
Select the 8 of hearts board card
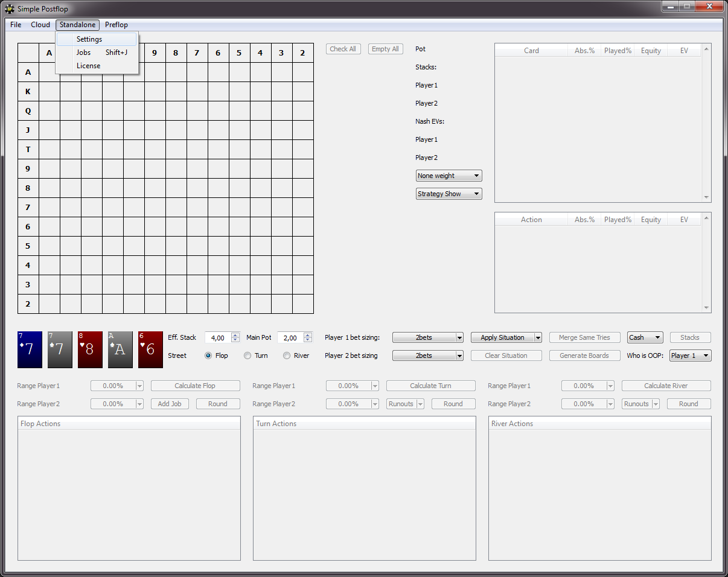pos(90,349)
